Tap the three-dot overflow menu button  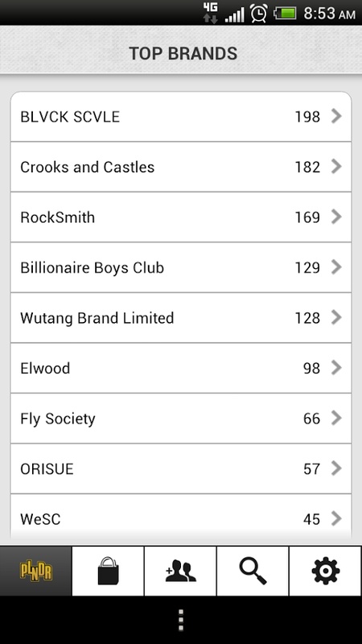tap(180, 620)
